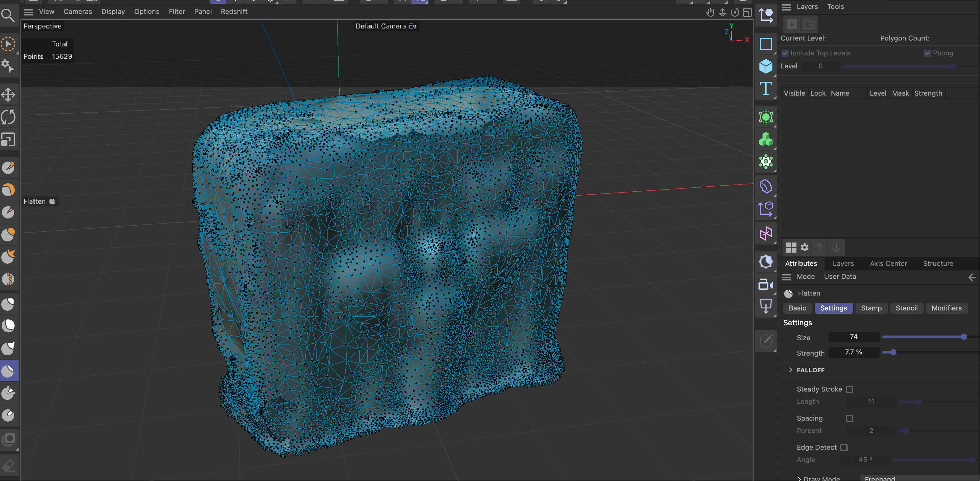
Task: Enable the Spacing checkbox
Action: [x=849, y=418]
